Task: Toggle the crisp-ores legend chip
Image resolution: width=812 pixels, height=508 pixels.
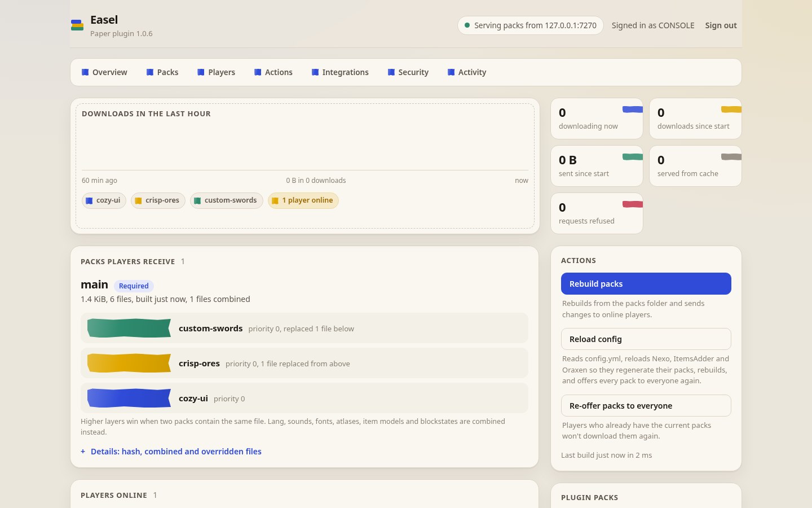Action: (x=158, y=200)
